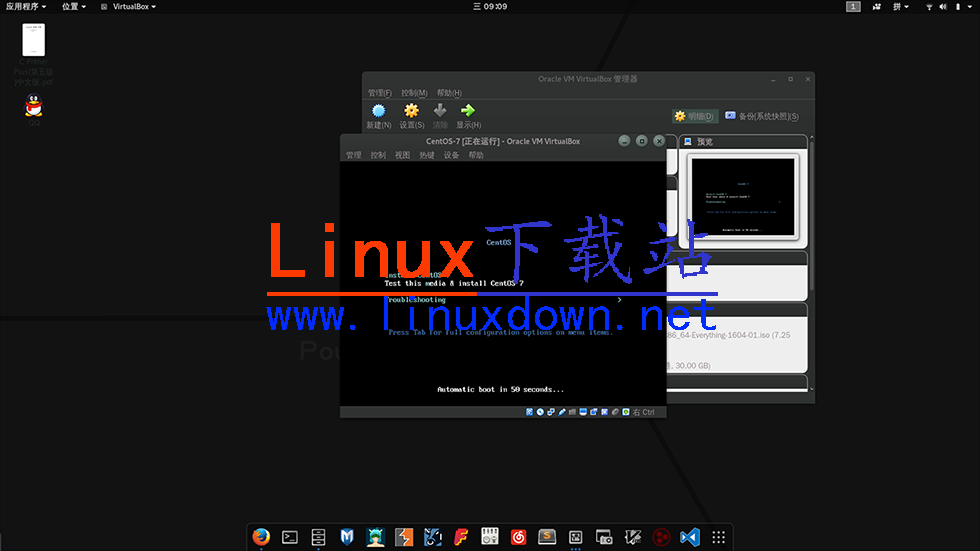
Task: Open 管理(F) menu in VirtualBox manager
Action: (x=379, y=93)
